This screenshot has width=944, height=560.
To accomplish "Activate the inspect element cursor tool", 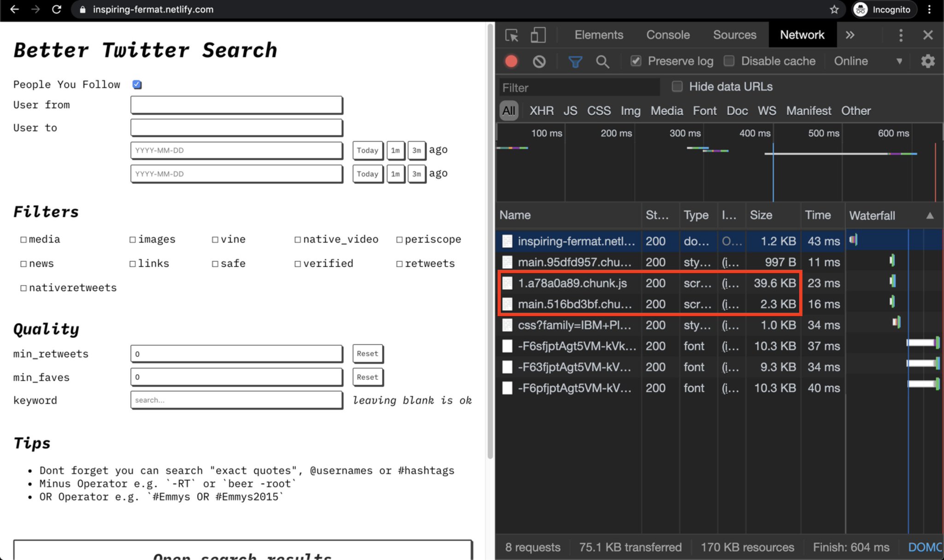I will point(511,35).
